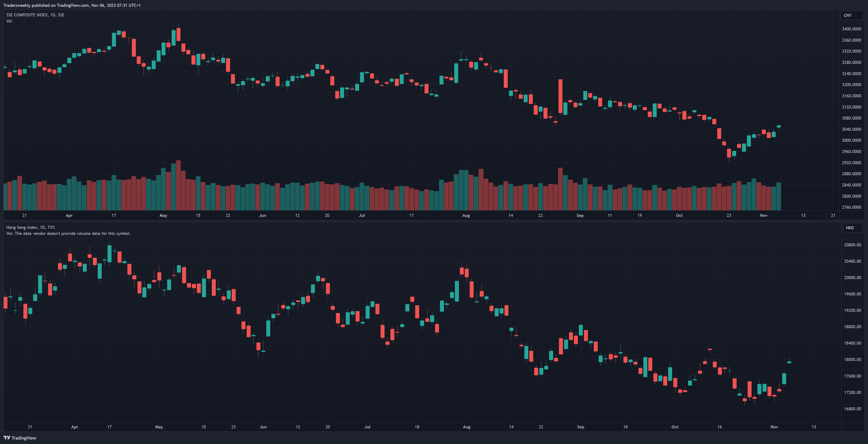Click the tallest red volume bar in May

pos(178,185)
